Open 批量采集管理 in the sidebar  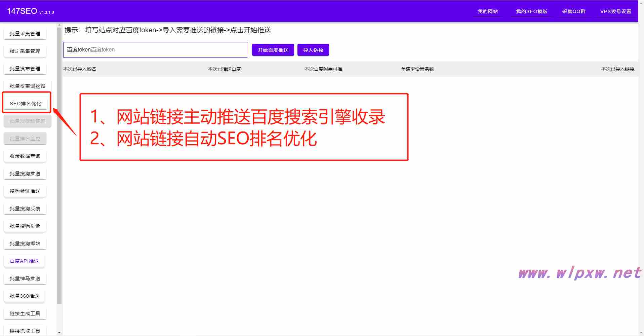point(25,34)
